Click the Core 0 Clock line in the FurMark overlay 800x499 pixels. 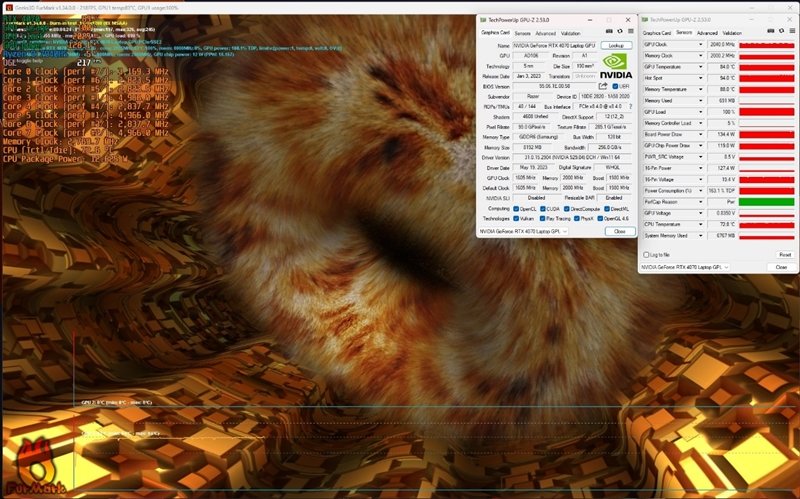click(x=86, y=71)
